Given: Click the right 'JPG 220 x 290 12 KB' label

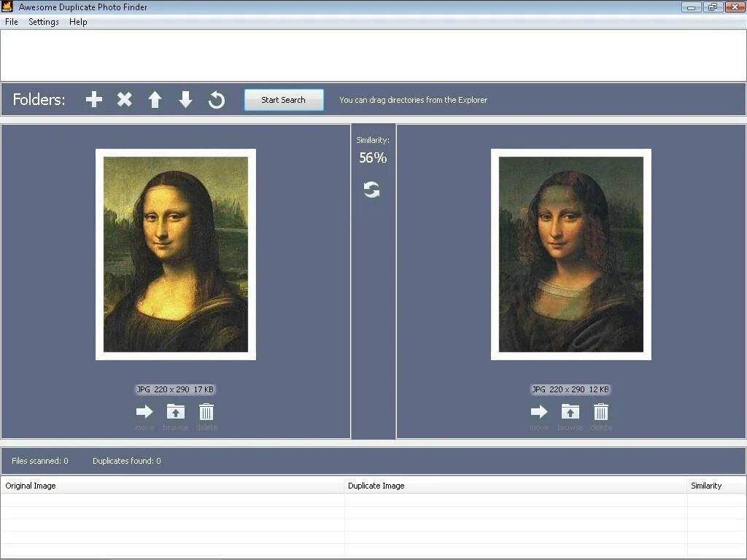Looking at the screenshot, I should (570, 389).
